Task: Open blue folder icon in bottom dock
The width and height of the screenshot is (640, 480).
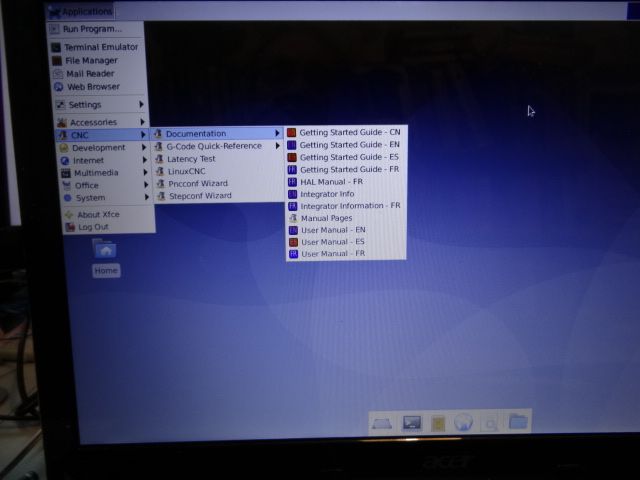Action: coord(518,421)
